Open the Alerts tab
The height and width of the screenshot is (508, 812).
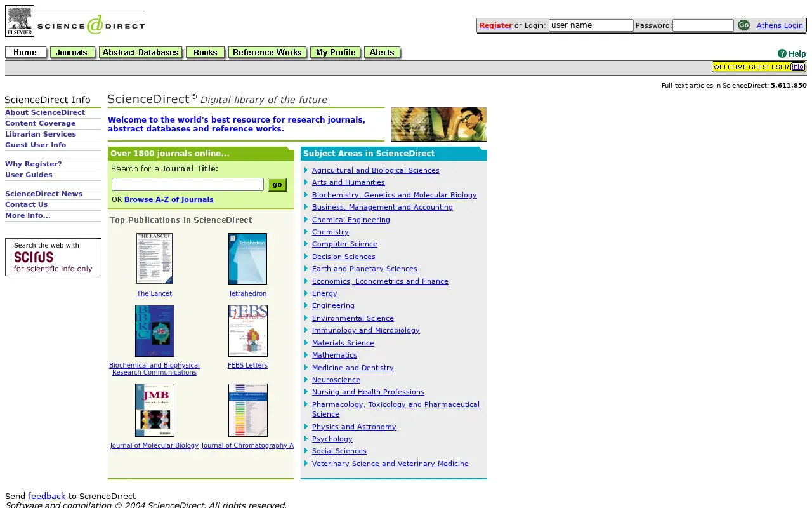pyautogui.click(x=383, y=53)
